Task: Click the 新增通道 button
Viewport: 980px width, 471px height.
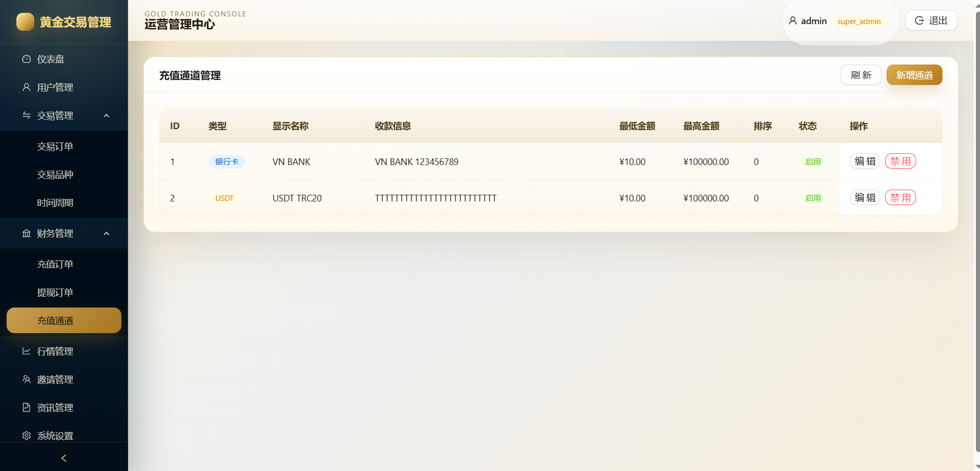Action: (914, 75)
